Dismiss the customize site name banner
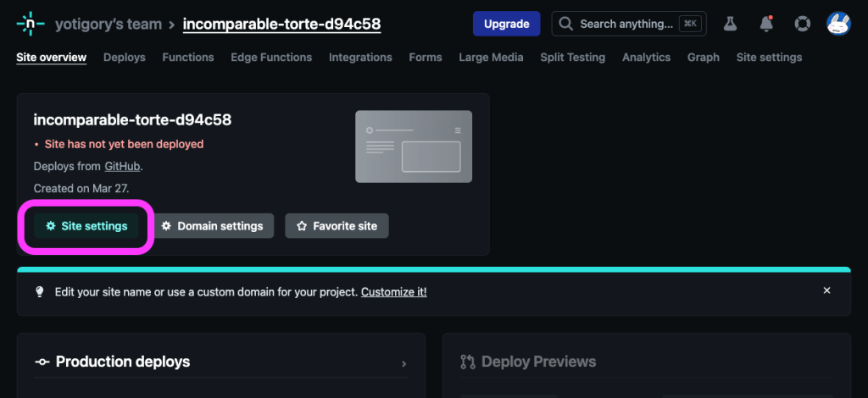The width and height of the screenshot is (868, 398). 827,290
